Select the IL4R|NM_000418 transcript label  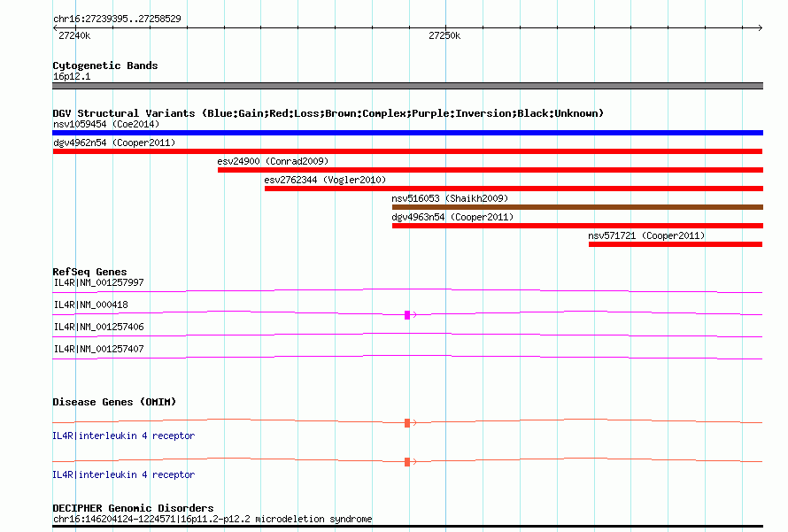click(x=91, y=305)
